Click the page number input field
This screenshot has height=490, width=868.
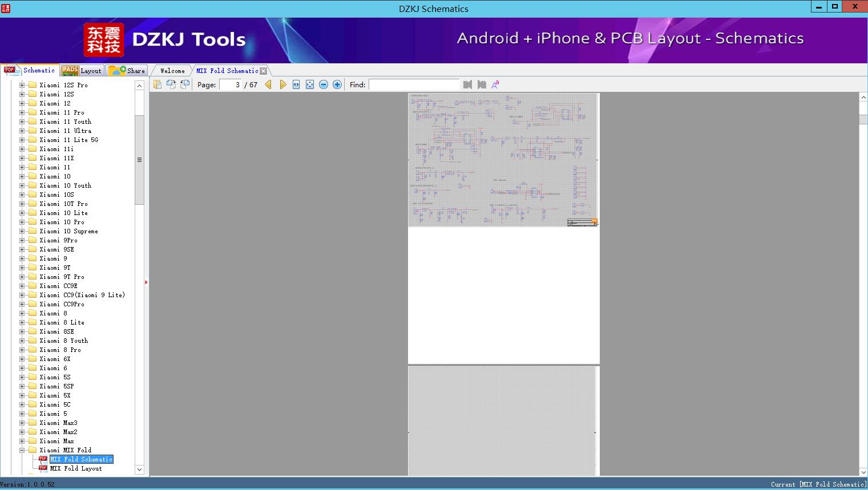pos(232,84)
